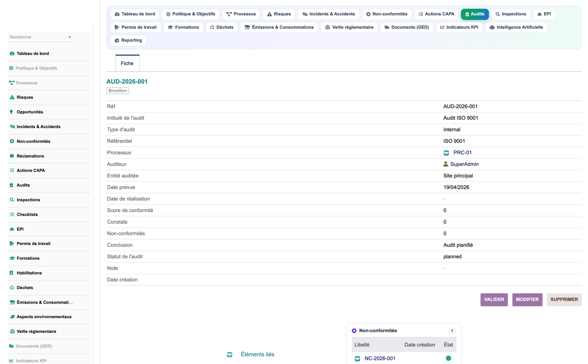Click the EPI helmet icon in sidebar
The height and width of the screenshot is (364, 588).
point(12,229)
